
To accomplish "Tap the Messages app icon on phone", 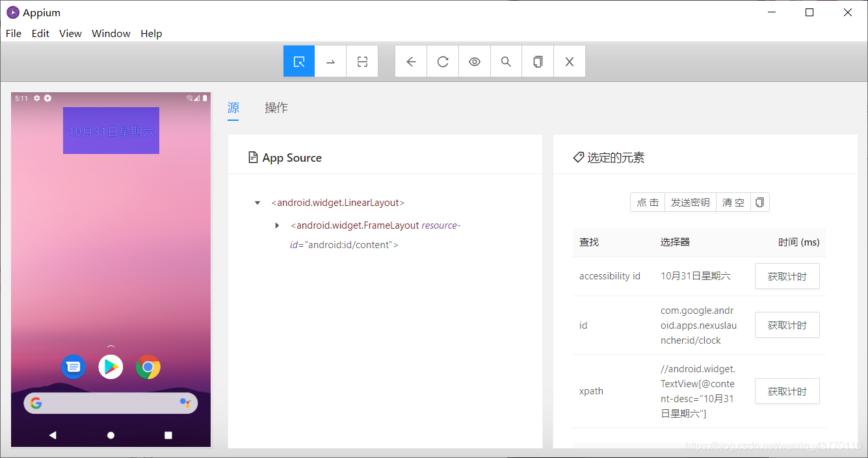I will (x=73, y=367).
